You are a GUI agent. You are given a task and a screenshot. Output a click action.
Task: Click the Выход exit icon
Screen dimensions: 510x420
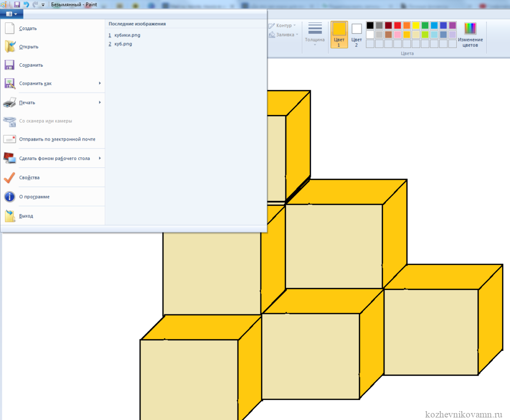point(9,216)
